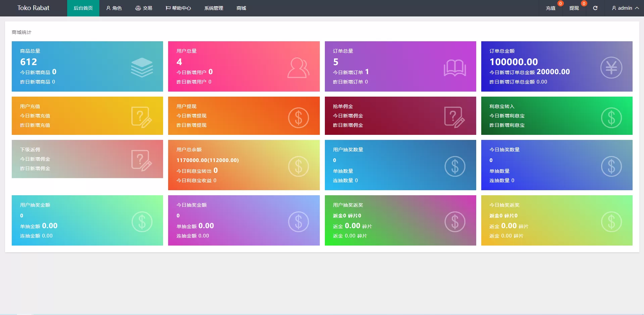
Task: Click the 提现 notification button
Action: pyautogui.click(x=574, y=8)
